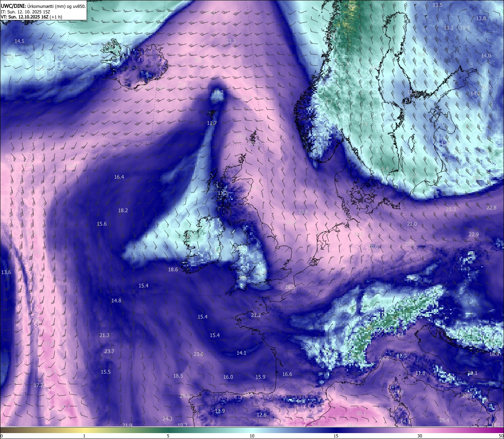Screen dimensions: 504x439
Task: Click the 16.0 value in the Bay of Biscay
Action: (228, 377)
